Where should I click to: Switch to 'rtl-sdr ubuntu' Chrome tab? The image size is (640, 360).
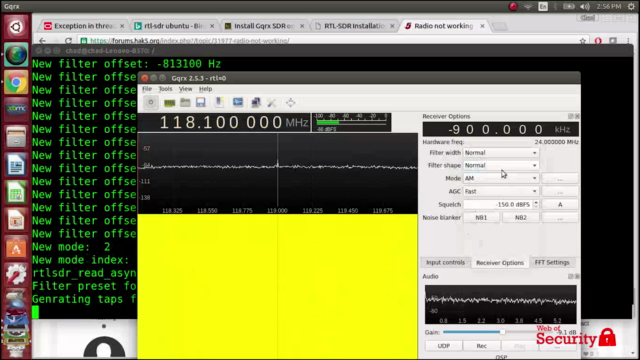174,26
